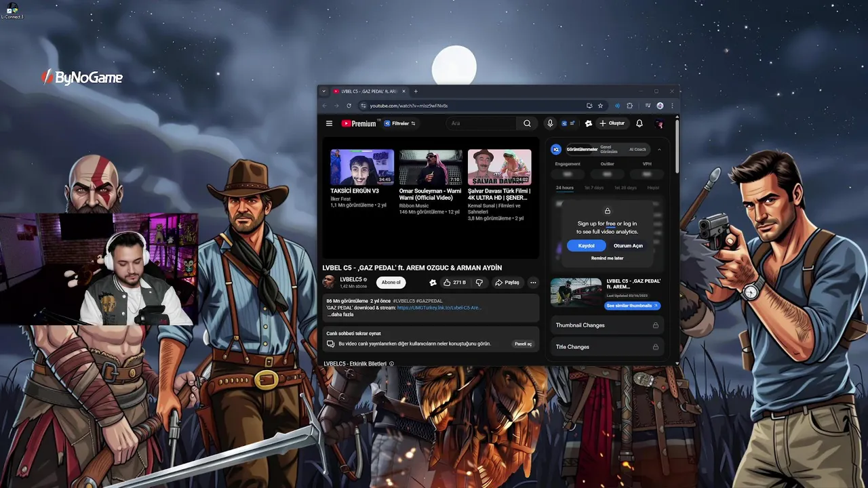
Task: Open Chrome media control icon
Action: (x=648, y=106)
